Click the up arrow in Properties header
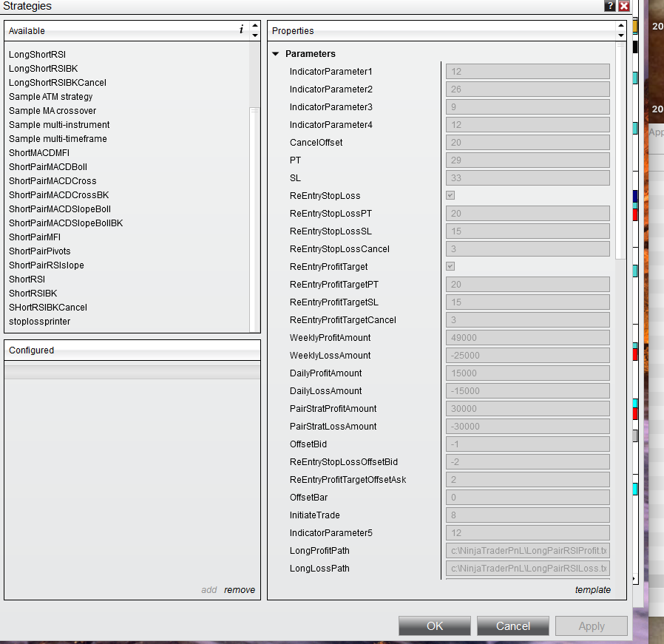 [621, 25]
